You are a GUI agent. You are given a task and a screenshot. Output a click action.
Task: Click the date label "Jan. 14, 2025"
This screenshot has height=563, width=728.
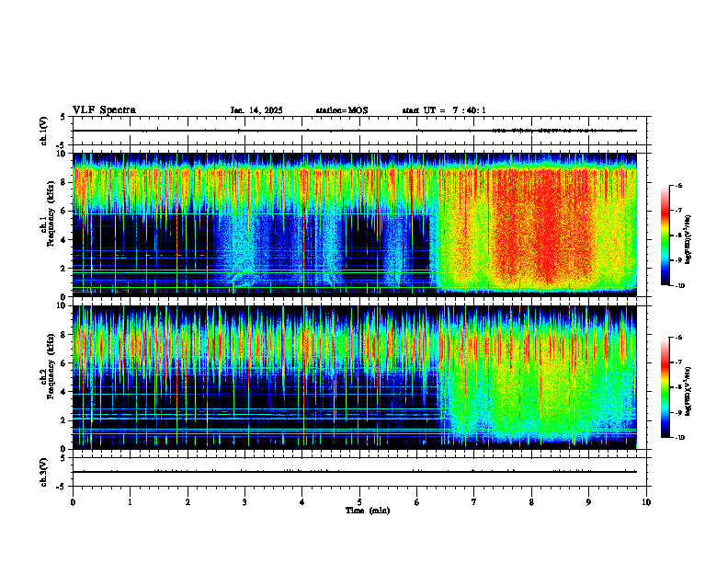pos(256,110)
